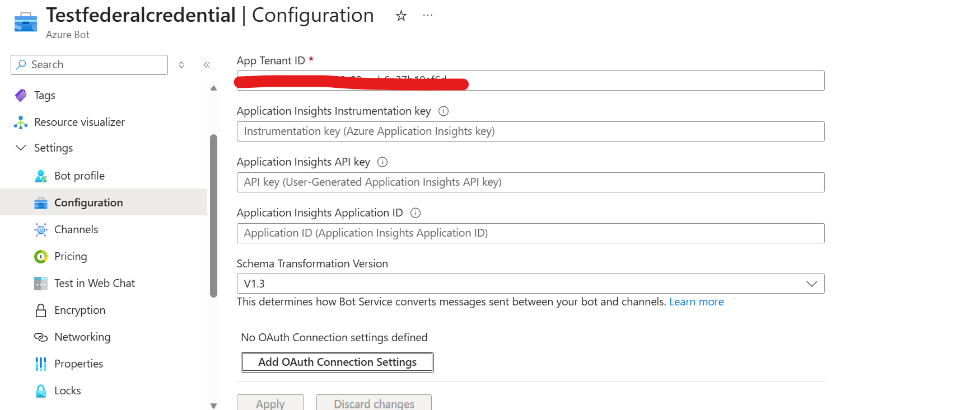Click the Networking icon

(x=41, y=337)
